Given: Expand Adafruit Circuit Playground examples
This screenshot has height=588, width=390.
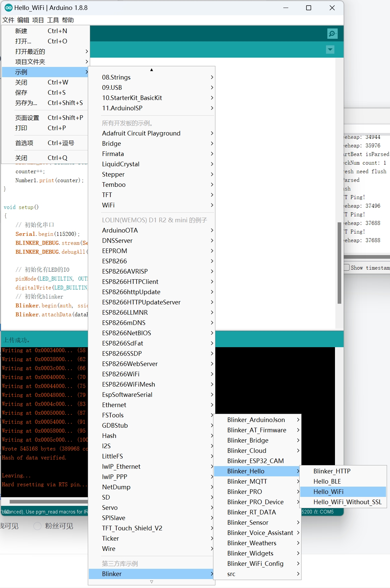Looking at the screenshot, I should [x=152, y=133].
